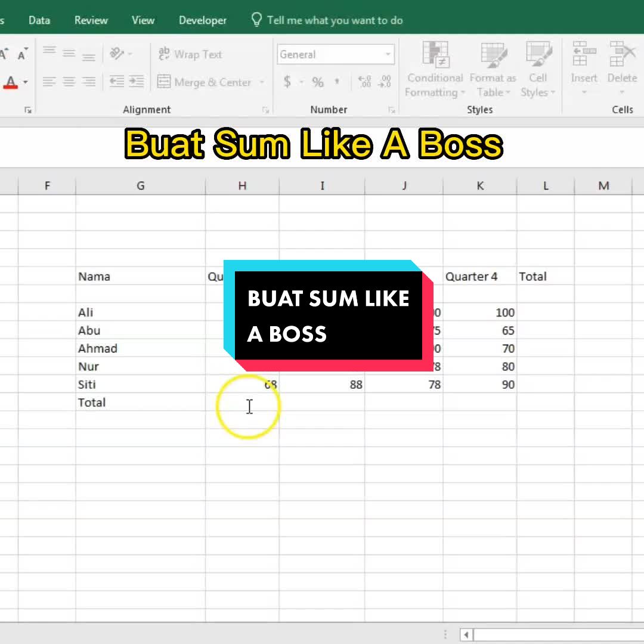Open Cell Styles gallery
This screenshot has height=644, width=644.
(538, 69)
